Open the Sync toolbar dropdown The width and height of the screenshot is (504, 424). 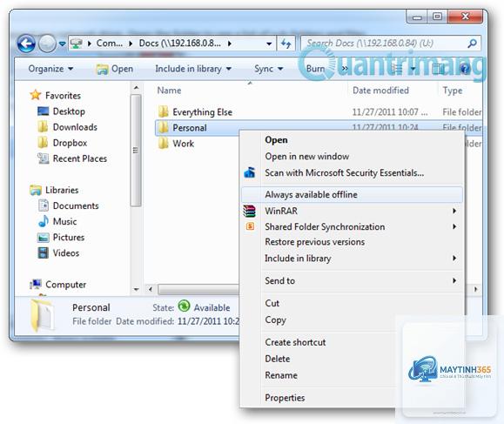pos(268,69)
